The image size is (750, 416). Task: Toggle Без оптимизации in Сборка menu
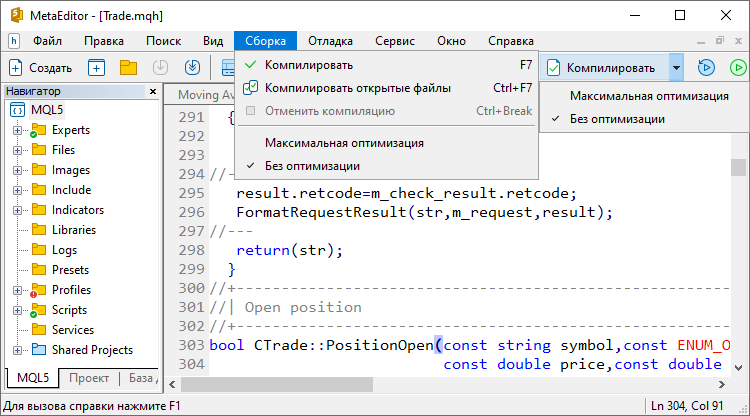click(x=386, y=166)
